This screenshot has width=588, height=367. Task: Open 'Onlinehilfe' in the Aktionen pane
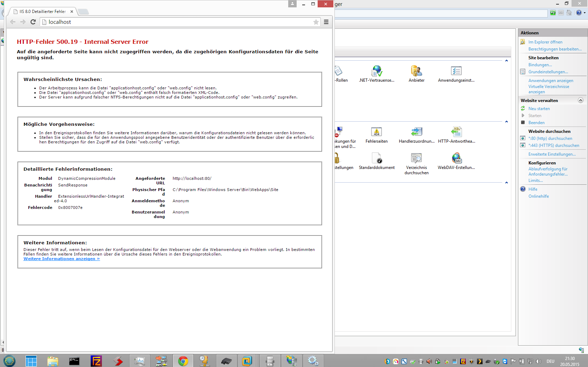(539, 196)
